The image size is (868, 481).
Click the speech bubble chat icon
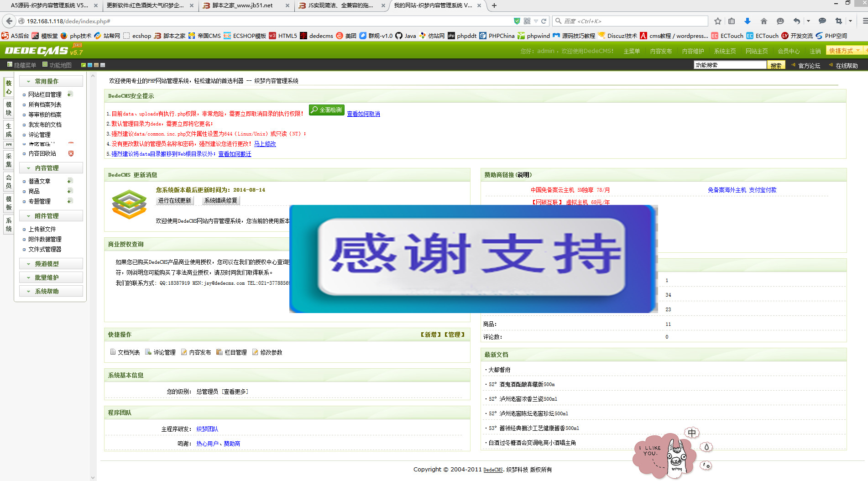tap(822, 21)
